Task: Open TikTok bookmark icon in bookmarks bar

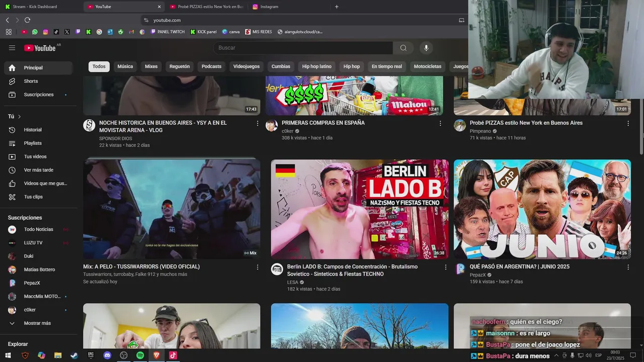Action: click(x=56, y=32)
